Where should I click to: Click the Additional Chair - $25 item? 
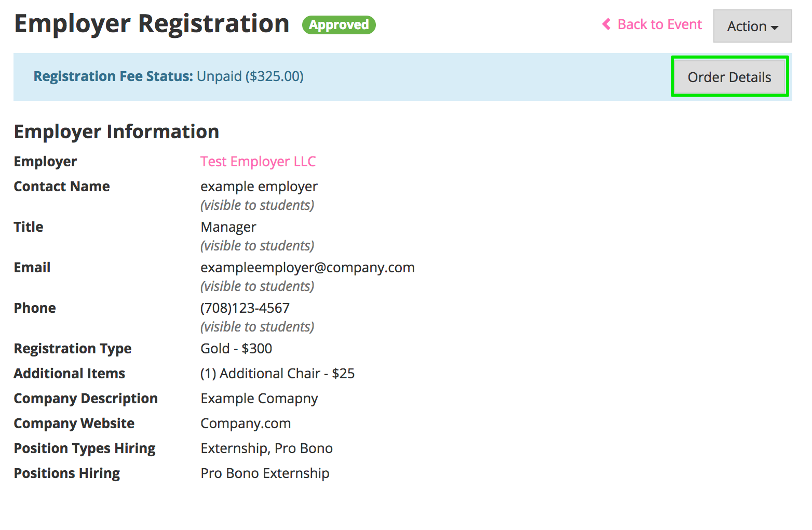coord(278,374)
